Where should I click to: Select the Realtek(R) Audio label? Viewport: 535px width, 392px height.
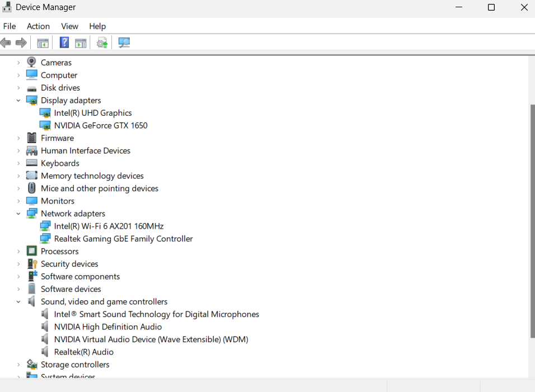[x=83, y=352]
